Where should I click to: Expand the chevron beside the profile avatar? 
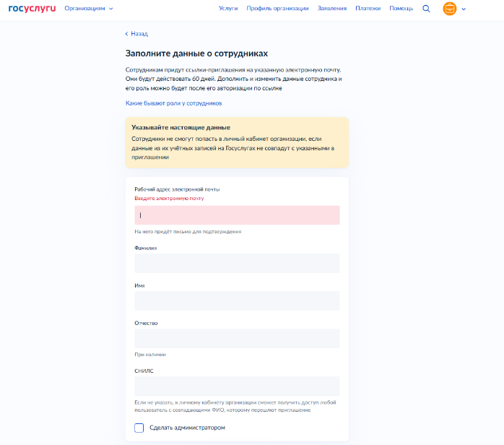coord(464,9)
